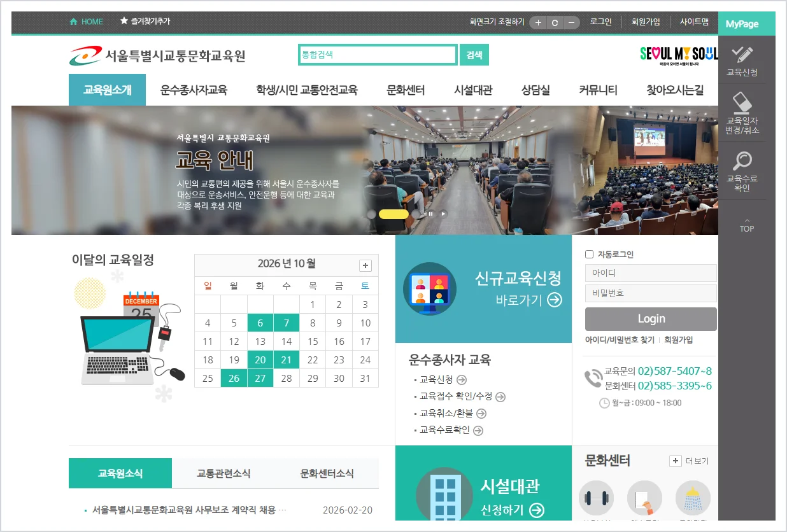Open 아이디/비밀번호 찾기 link

tap(620, 340)
